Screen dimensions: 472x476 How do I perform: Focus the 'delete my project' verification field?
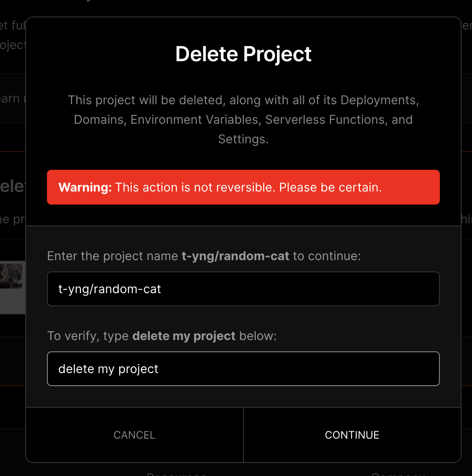tap(243, 369)
